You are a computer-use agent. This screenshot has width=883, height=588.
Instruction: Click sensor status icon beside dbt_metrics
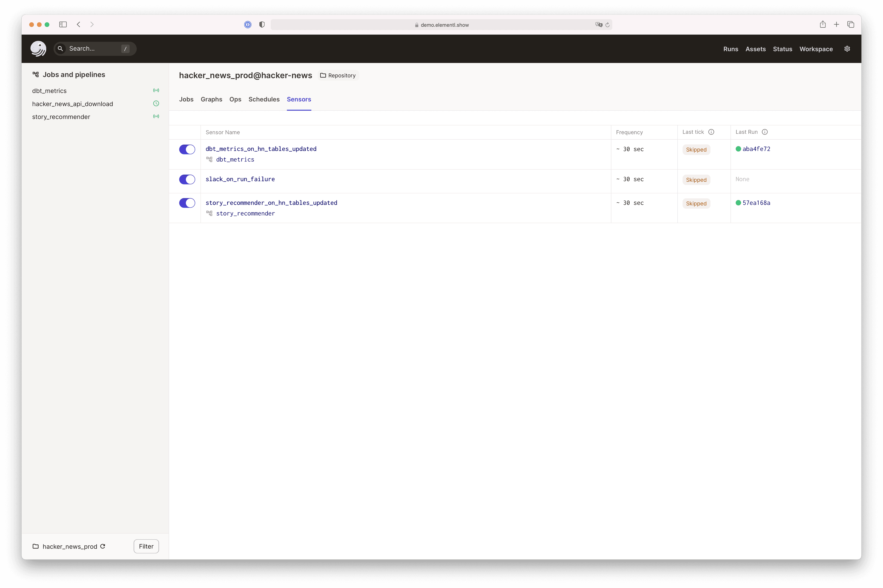click(x=156, y=90)
